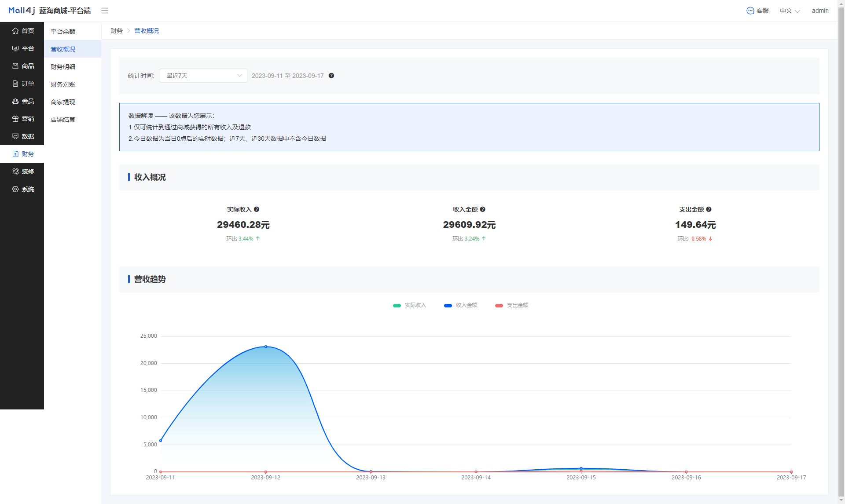Viewport: 845px width, 504px height.
Task: Click the Mall4j logo
Action: pyautogui.click(x=22, y=11)
